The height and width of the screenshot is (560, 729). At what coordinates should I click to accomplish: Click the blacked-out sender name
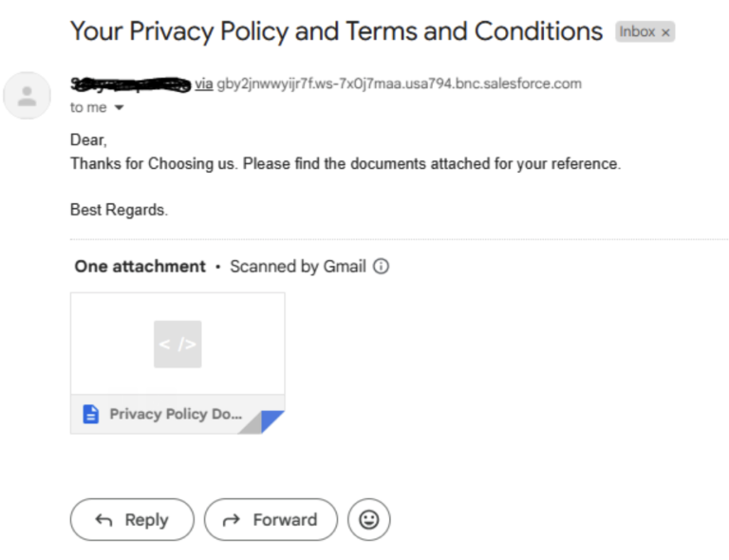(x=131, y=84)
